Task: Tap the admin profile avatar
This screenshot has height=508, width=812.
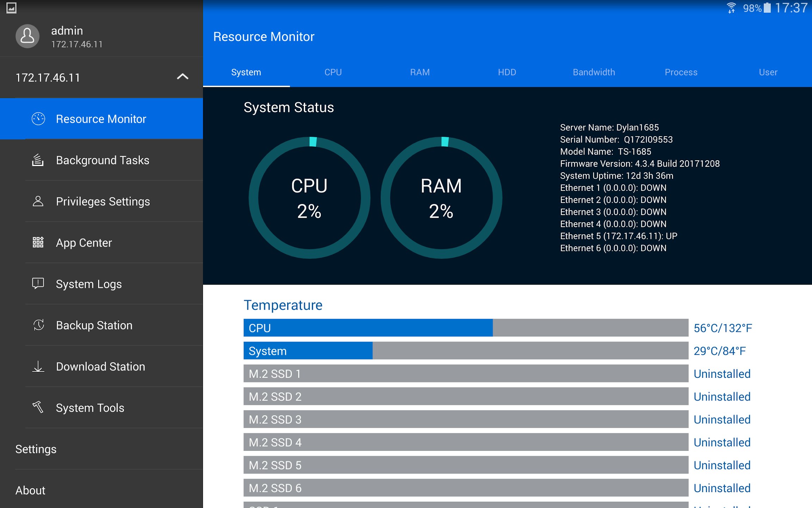Action: pyautogui.click(x=27, y=36)
